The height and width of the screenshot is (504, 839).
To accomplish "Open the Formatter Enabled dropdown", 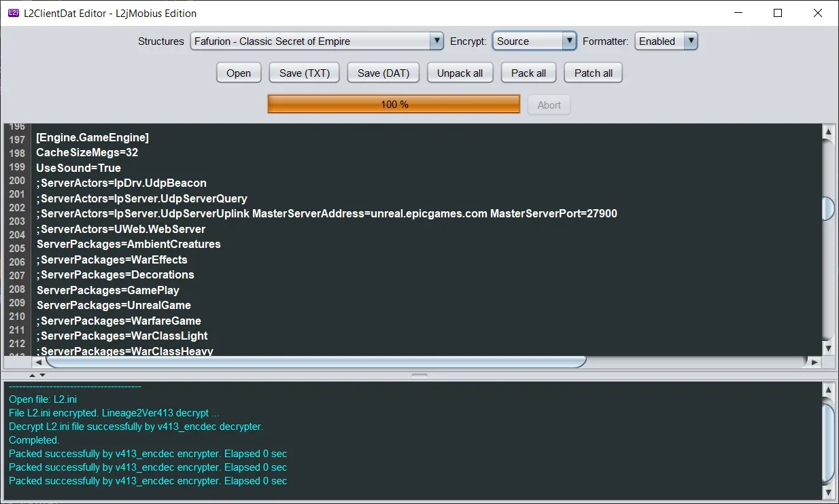I will tap(666, 41).
